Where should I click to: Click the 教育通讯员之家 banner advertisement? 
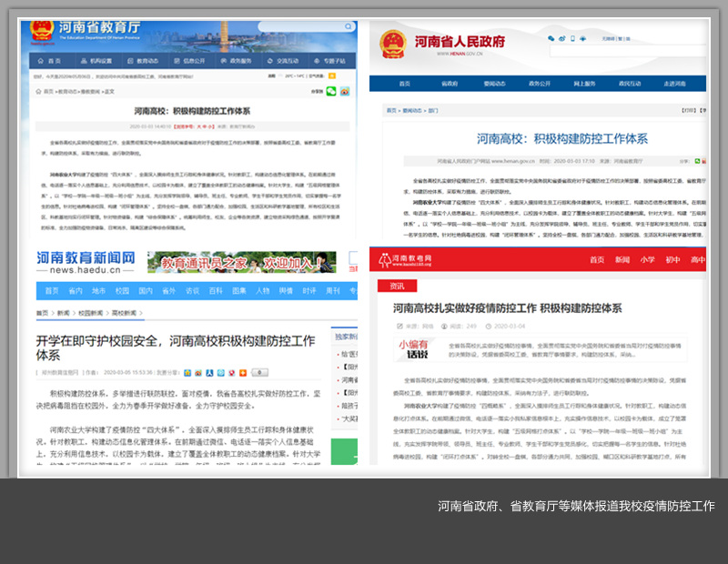click(x=241, y=263)
